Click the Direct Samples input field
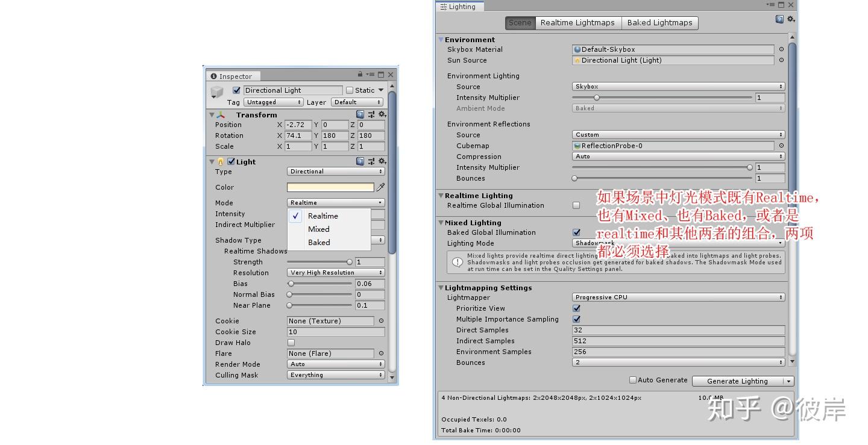868x445 pixels. [x=678, y=330]
